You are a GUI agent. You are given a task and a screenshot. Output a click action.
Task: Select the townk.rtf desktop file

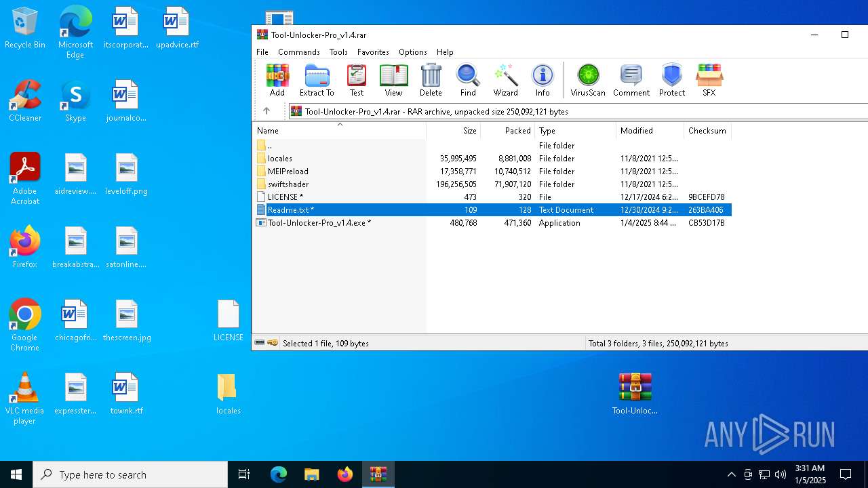click(x=126, y=394)
